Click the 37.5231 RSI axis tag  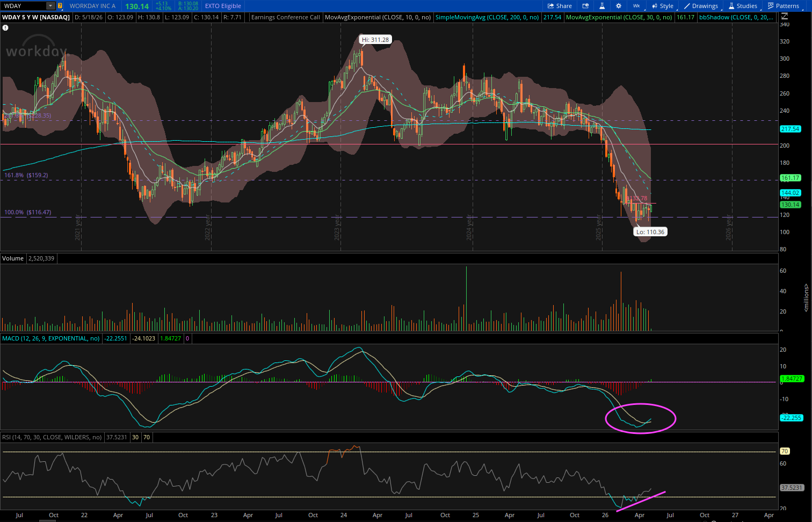[x=792, y=488]
